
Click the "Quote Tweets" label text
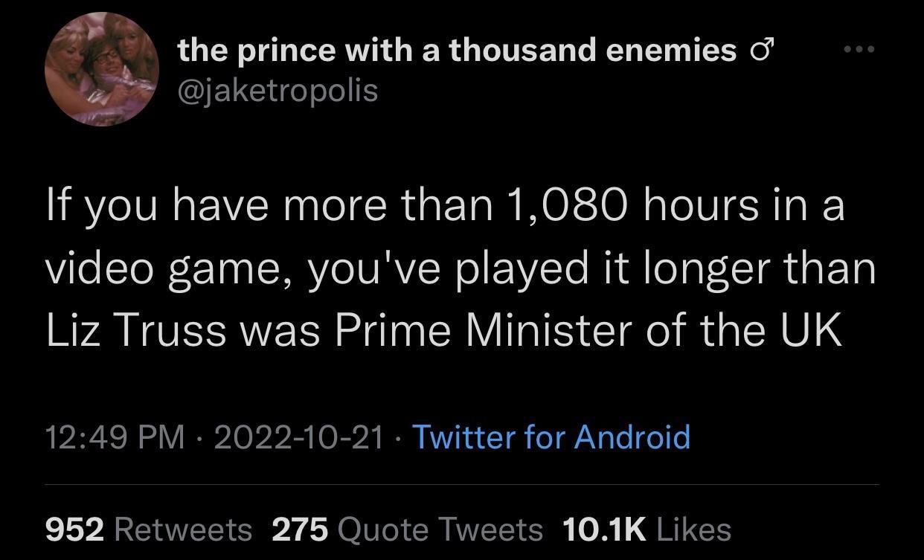(x=440, y=530)
